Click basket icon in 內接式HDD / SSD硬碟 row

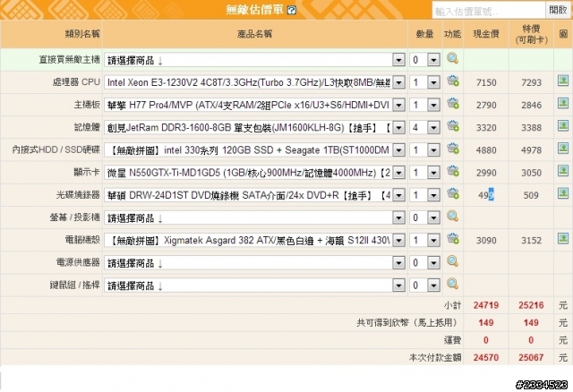tap(453, 149)
